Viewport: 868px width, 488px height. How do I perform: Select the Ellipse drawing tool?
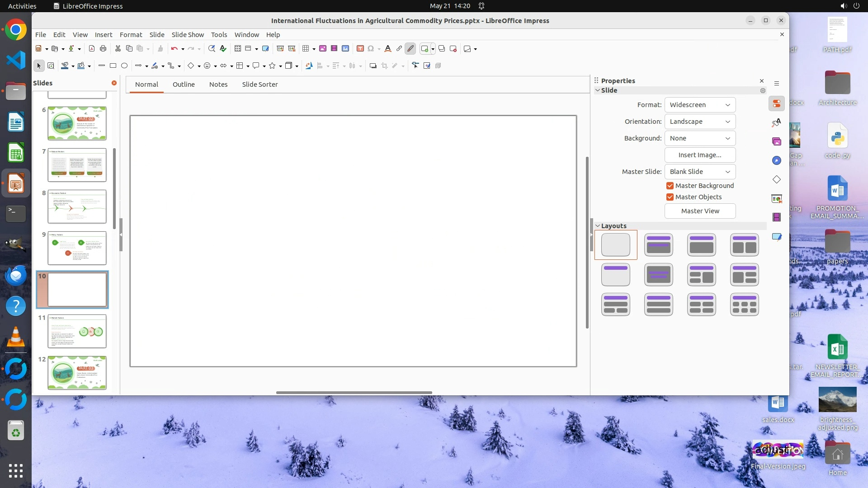pos(124,66)
